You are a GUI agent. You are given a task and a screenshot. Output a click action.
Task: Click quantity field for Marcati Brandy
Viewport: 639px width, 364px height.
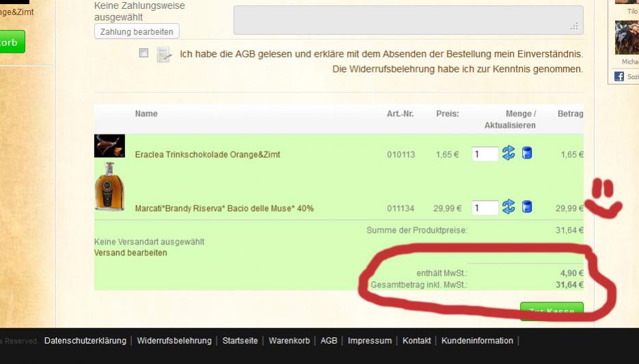(485, 208)
